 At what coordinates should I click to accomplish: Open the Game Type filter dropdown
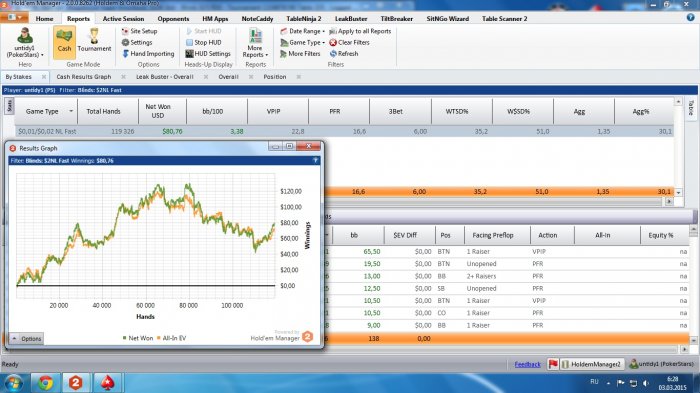302,42
